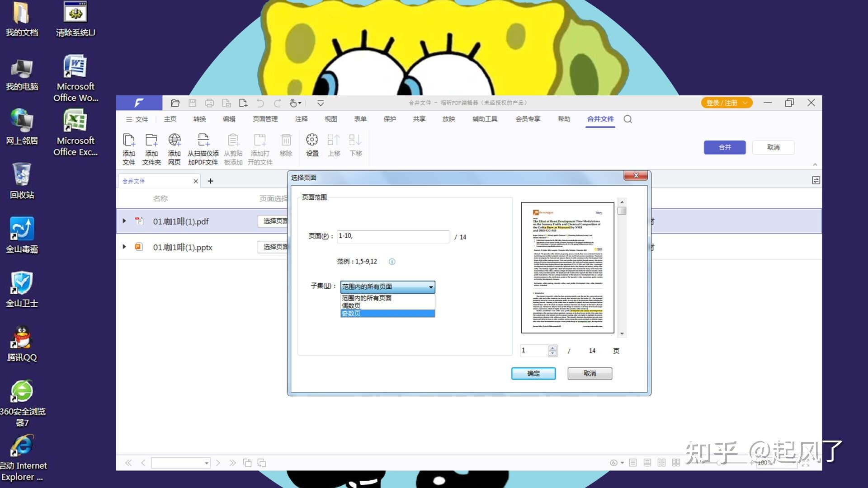Increase the preview page number spinner

tap(552, 348)
